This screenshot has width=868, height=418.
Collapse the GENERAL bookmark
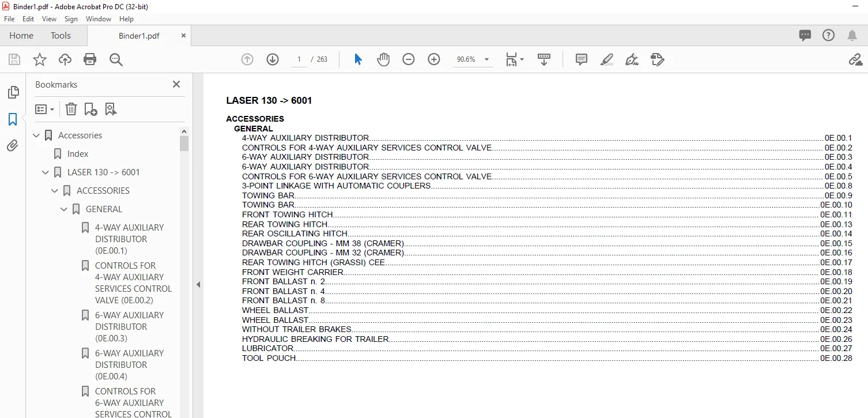tap(65, 209)
